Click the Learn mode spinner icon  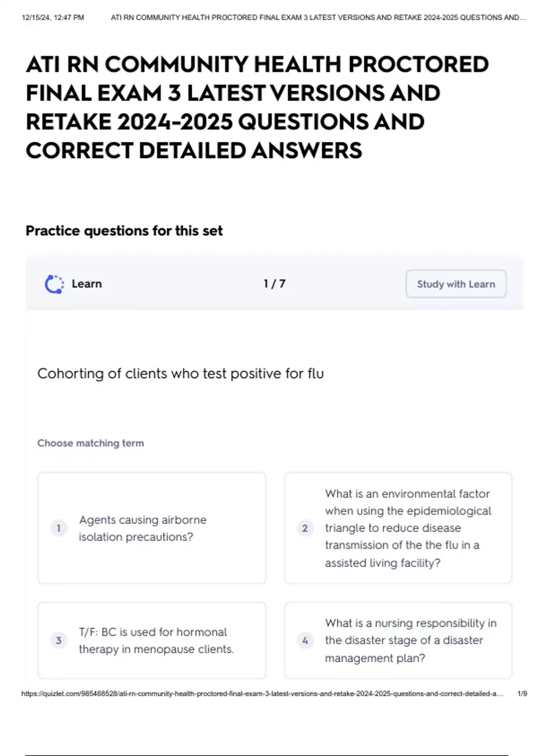click(54, 284)
